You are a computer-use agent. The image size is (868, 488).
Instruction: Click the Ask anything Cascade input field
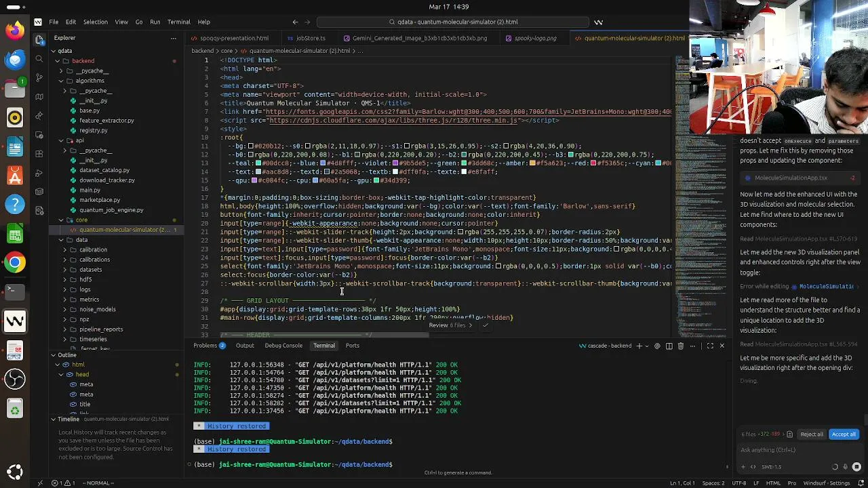tap(799, 450)
